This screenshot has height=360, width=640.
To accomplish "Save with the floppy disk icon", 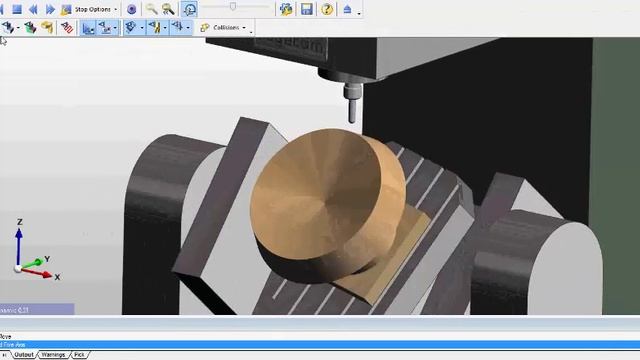I will pos(307,9).
